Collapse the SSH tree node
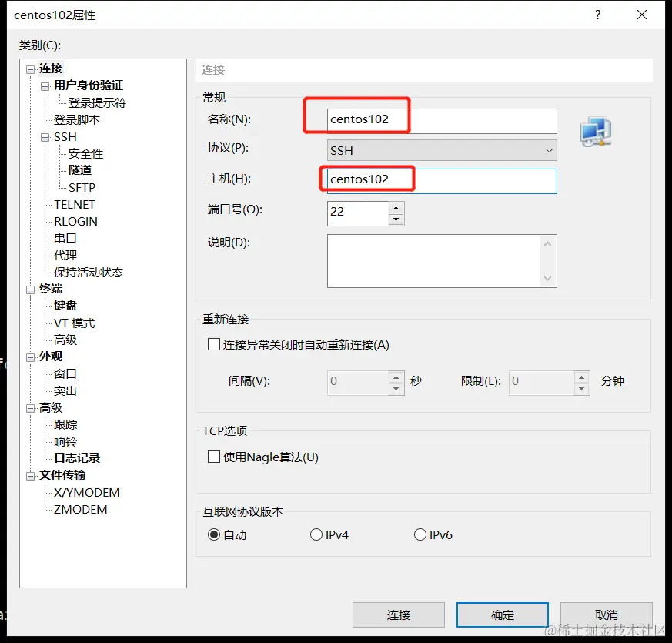 point(45,138)
